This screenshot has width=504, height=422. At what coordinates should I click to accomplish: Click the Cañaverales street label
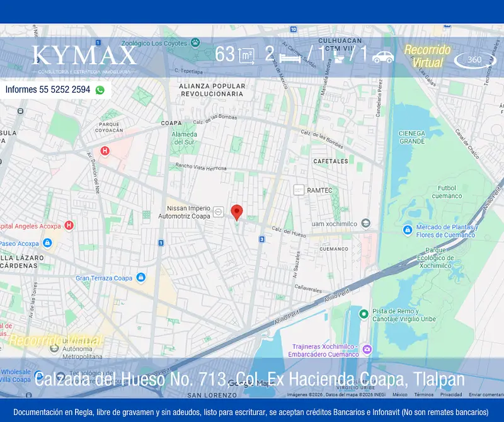pos(308,288)
